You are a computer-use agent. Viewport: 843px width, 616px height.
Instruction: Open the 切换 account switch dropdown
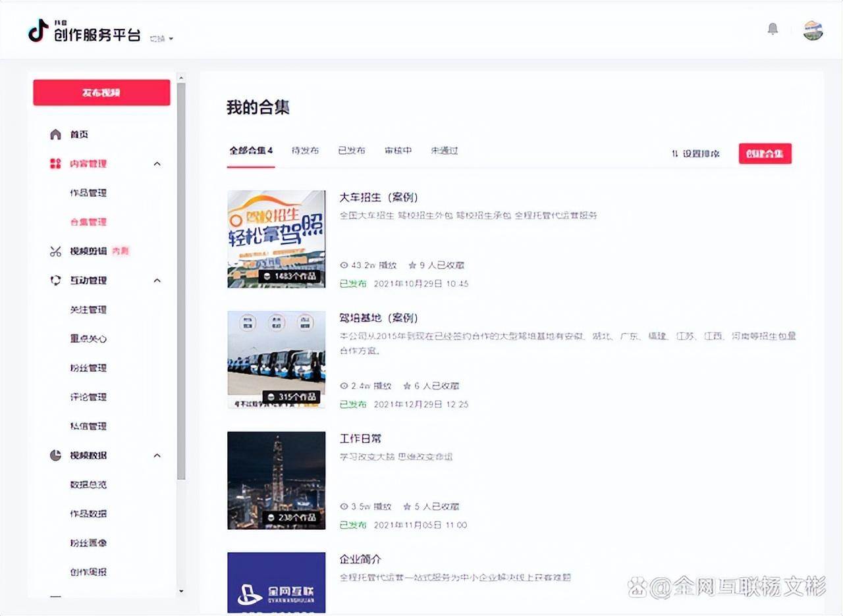[x=161, y=39]
